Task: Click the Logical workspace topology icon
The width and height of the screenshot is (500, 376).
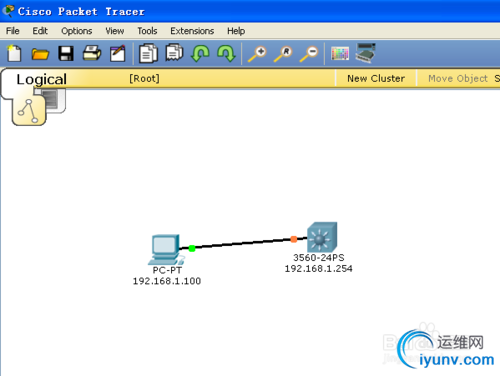Action: [x=29, y=110]
